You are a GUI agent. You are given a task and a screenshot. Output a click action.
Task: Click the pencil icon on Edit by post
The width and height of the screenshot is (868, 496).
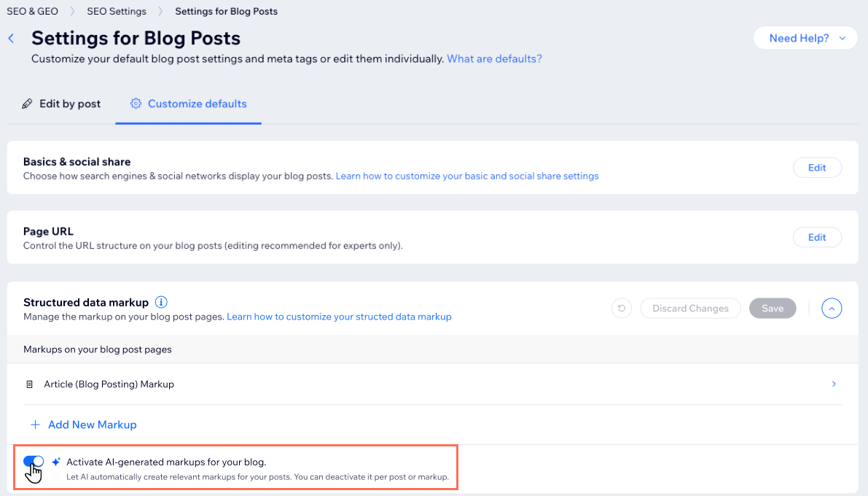click(x=28, y=104)
